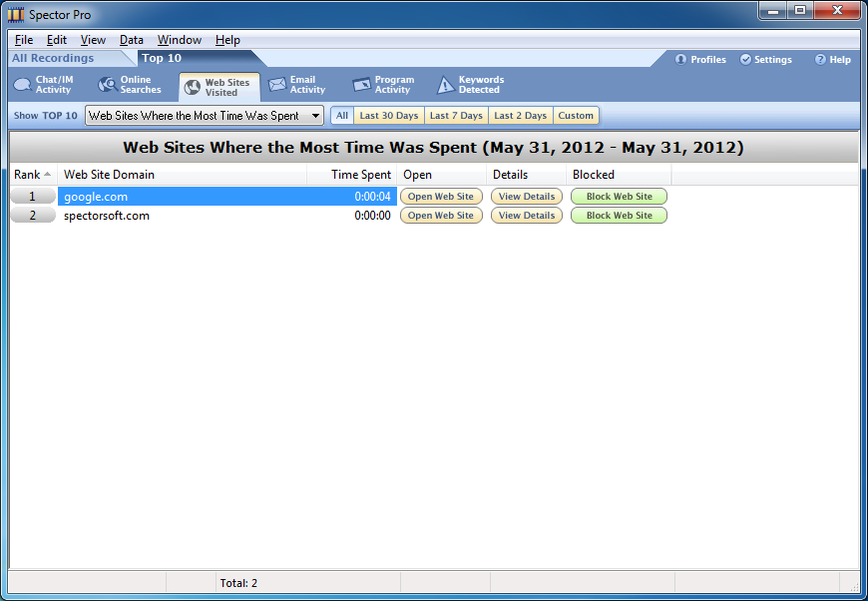Select the google.com row
Screen dimensions: 868x601
click(180, 197)
